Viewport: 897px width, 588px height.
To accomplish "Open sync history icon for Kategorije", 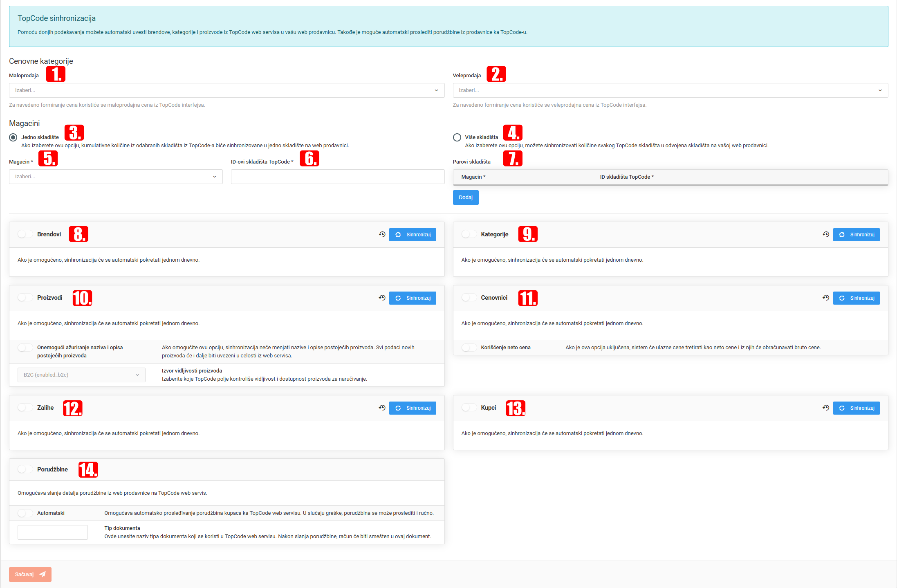I will point(826,234).
